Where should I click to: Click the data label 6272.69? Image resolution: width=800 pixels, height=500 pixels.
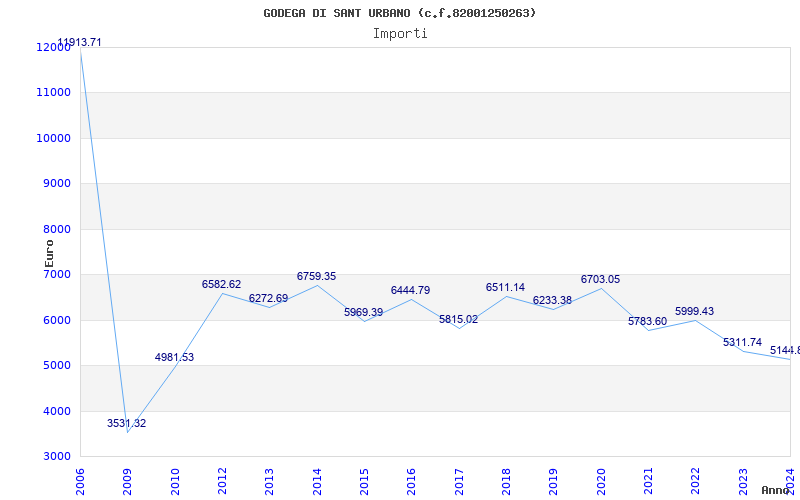click(268, 298)
